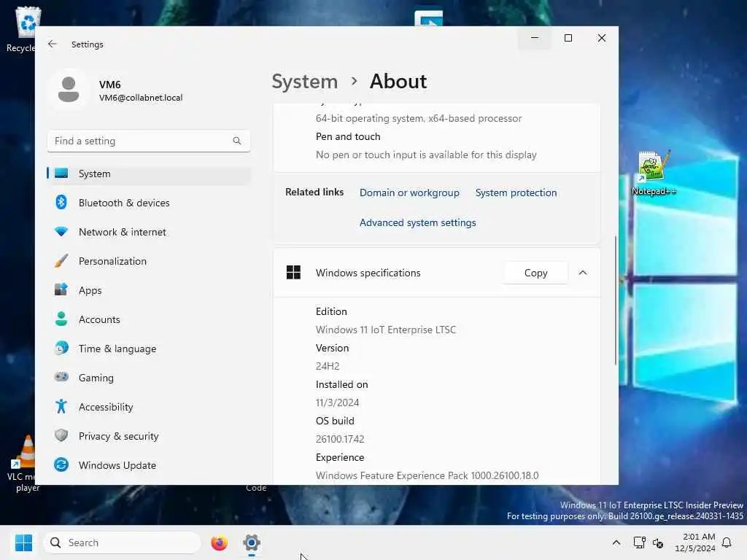The image size is (747, 560).
Task: Select the Recycle Bin desktop icon
Action: 21,29
